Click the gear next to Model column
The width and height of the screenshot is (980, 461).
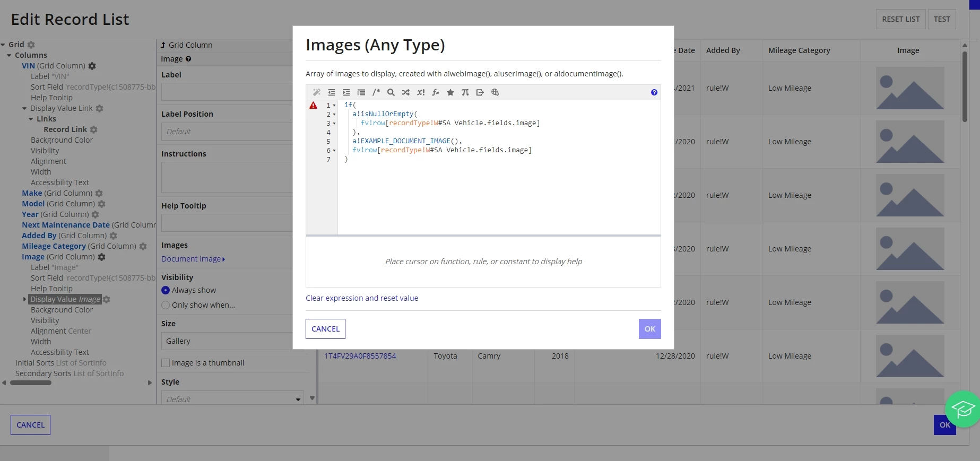[x=102, y=204]
